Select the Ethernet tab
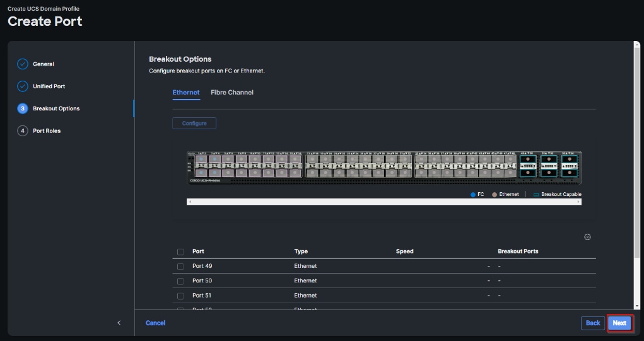This screenshot has height=341, width=644. click(186, 93)
